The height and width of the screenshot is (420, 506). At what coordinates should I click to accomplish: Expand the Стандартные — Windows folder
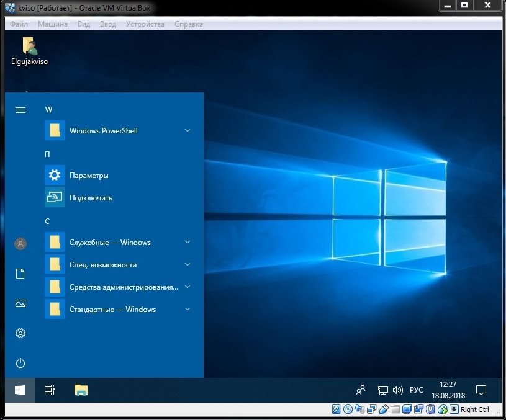click(118, 309)
